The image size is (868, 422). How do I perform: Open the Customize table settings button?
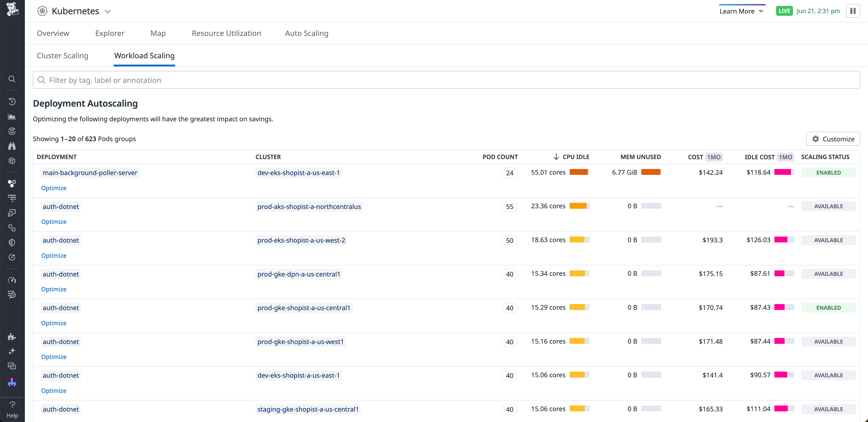[833, 138]
